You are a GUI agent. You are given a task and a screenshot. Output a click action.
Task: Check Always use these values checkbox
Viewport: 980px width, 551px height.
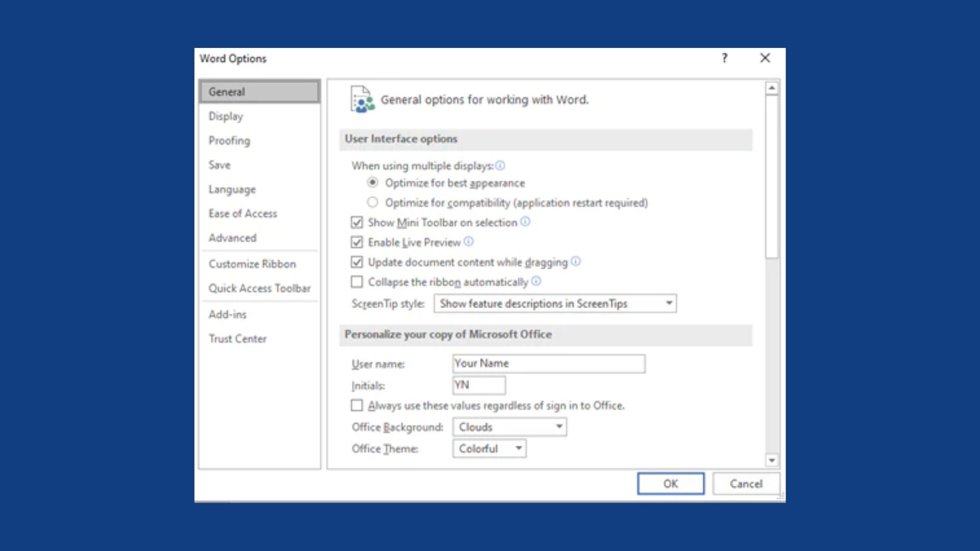point(357,406)
